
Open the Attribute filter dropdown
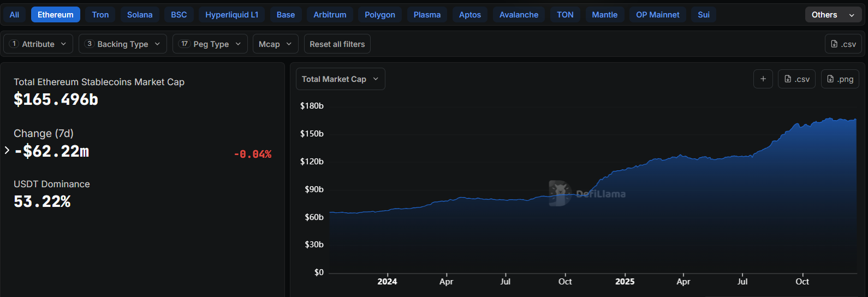[38, 44]
